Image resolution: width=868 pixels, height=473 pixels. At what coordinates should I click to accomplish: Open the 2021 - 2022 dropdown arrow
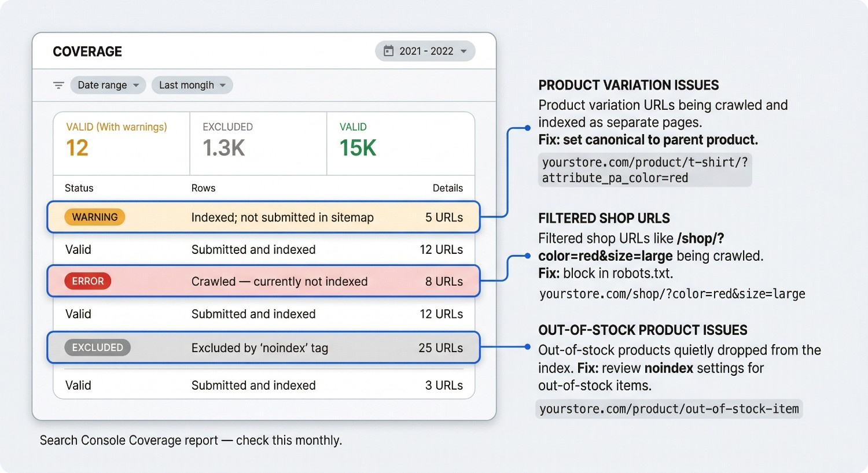(x=464, y=51)
